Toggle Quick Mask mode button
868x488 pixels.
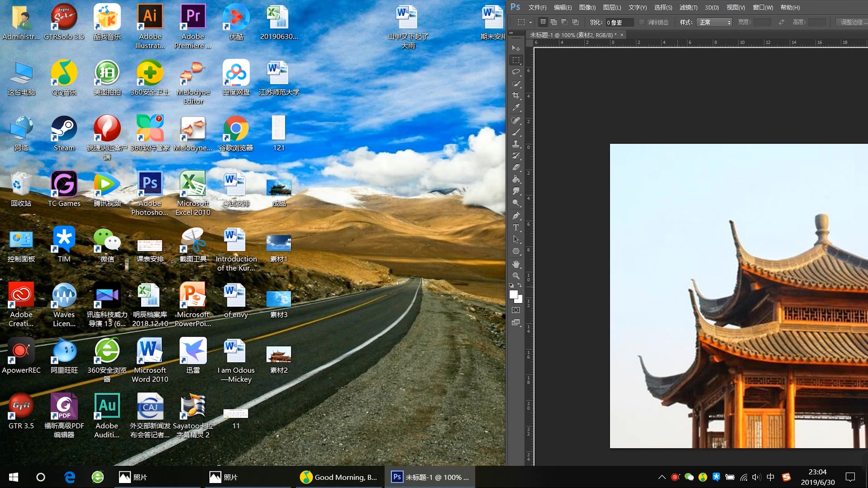pyautogui.click(x=516, y=309)
